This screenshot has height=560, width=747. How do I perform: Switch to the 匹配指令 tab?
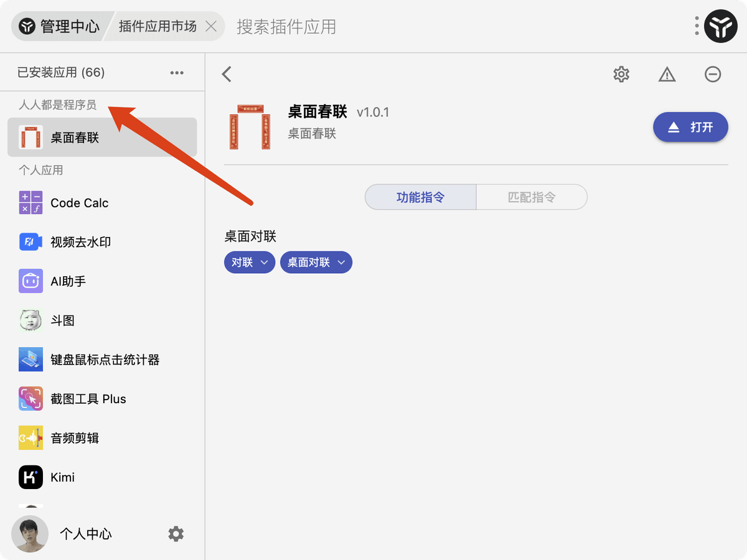pos(531,197)
